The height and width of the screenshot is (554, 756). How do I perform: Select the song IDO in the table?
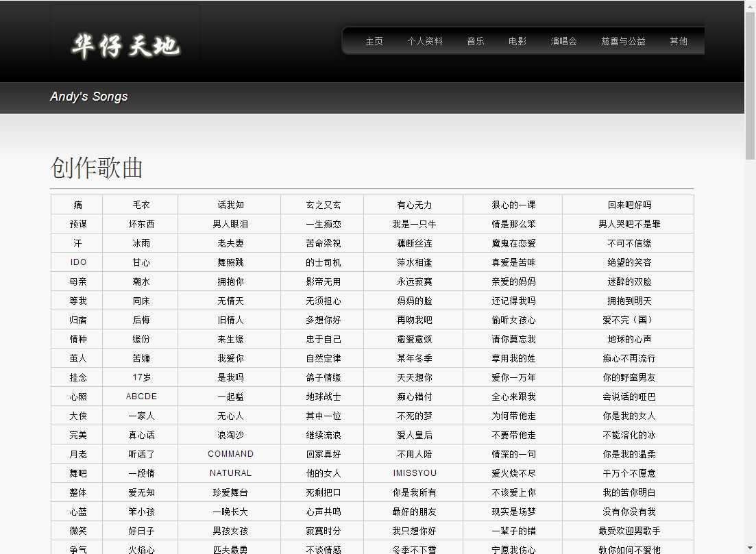[x=78, y=262]
